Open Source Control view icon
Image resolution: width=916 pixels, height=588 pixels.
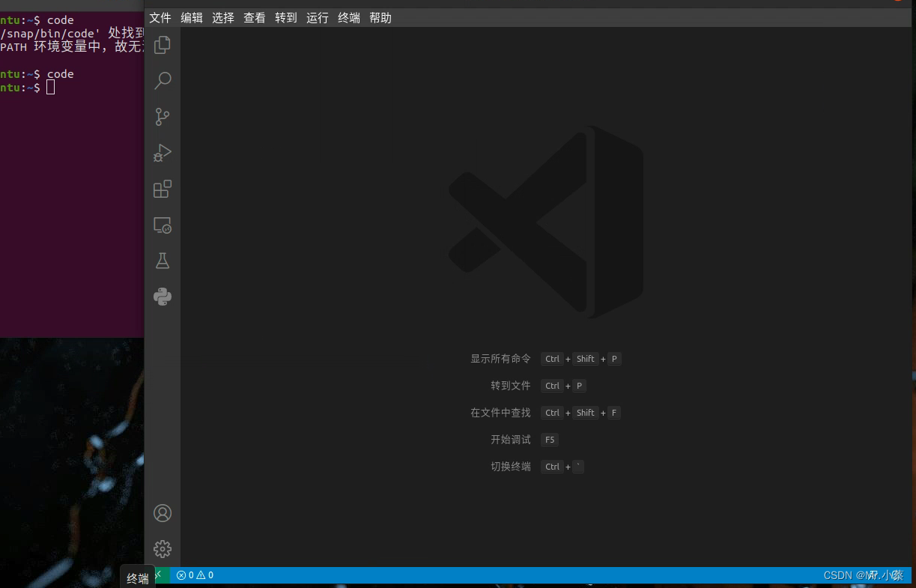[163, 117]
